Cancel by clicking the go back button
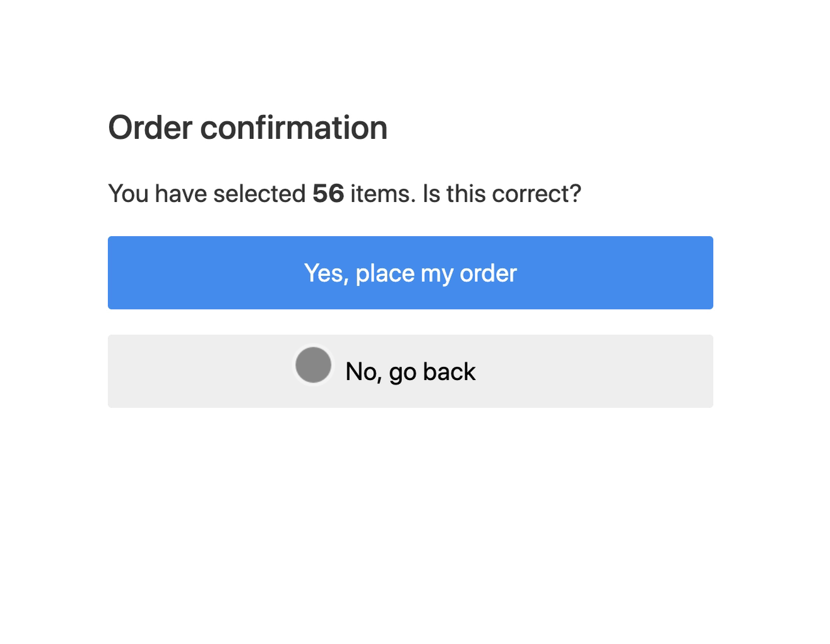Image resolution: width=830 pixels, height=644 pixels. click(410, 371)
